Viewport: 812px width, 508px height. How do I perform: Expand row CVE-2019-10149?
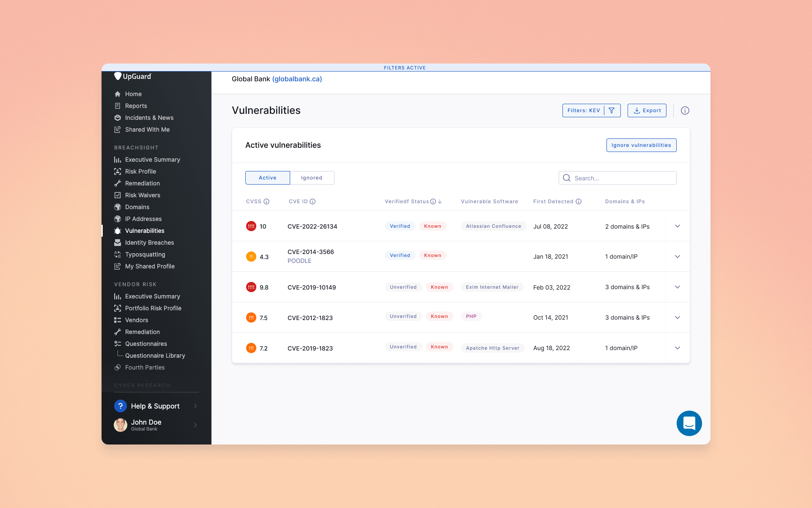(x=678, y=287)
